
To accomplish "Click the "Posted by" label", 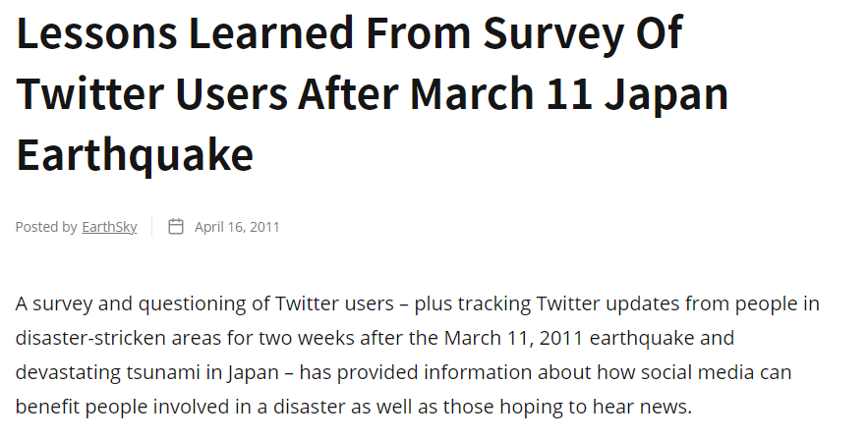I will click(46, 227).
